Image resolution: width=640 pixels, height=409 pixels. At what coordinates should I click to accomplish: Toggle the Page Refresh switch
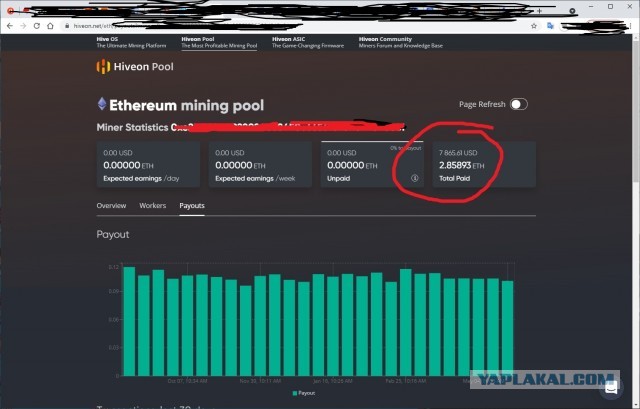pyautogui.click(x=519, y=104)
